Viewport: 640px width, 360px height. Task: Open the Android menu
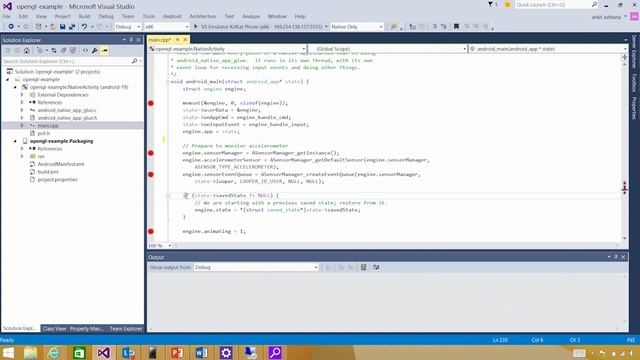pos(172,16)
